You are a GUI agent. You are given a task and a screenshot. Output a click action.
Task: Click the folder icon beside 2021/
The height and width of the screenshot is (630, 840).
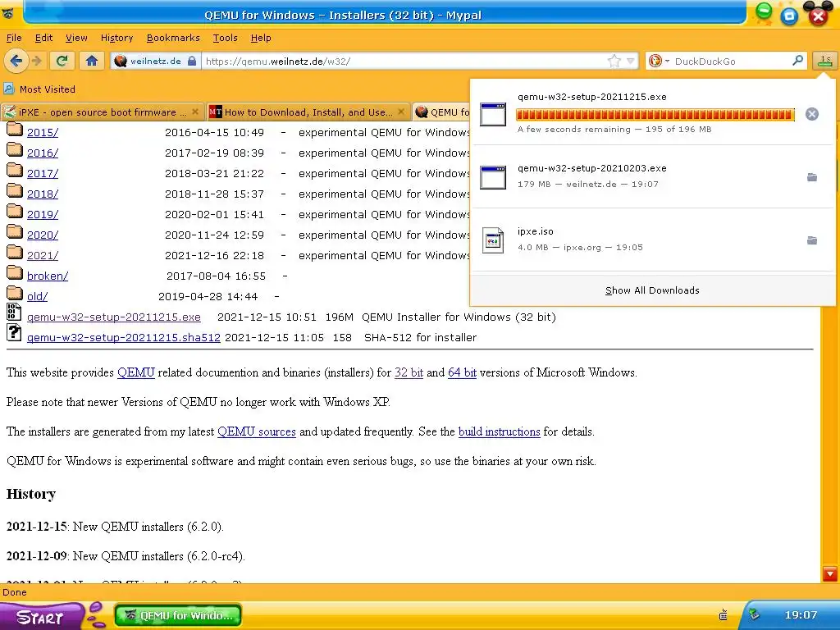point(15,253)
